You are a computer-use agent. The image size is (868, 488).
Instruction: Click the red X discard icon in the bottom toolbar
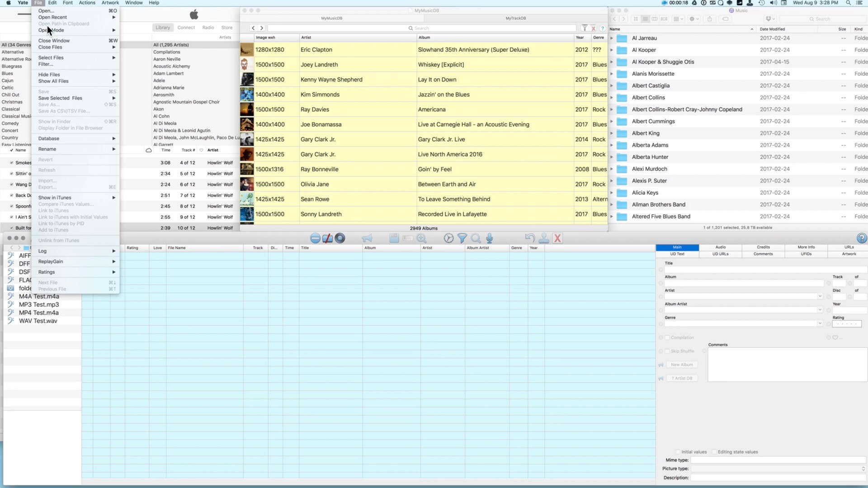[557, 238]
